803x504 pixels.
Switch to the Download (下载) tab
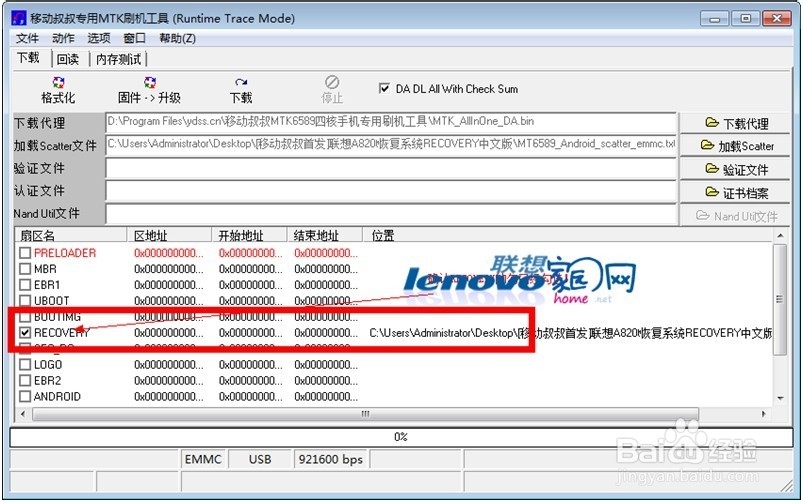[x=29, y=58]
